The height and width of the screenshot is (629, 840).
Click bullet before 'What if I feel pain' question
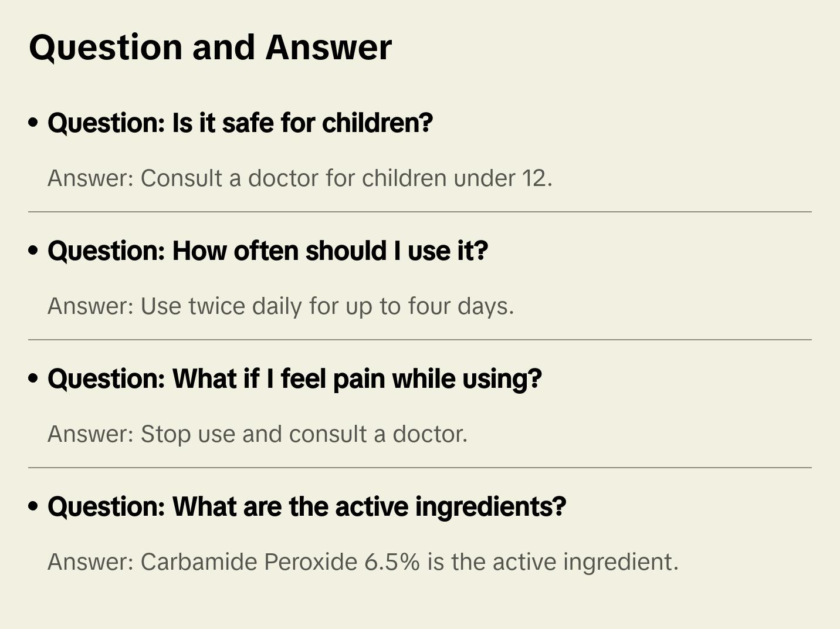pyautogui.click(x=33, y=379)
